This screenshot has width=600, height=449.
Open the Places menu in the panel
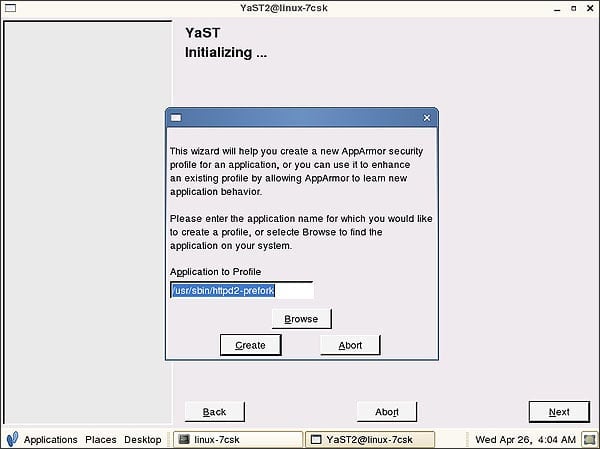point(101,439)
